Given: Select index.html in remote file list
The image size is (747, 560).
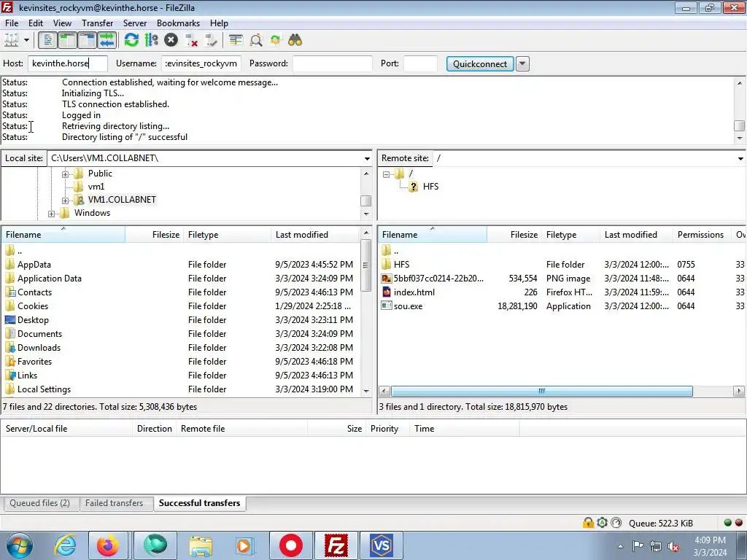Looking at the screenshot, I should 414,292.
